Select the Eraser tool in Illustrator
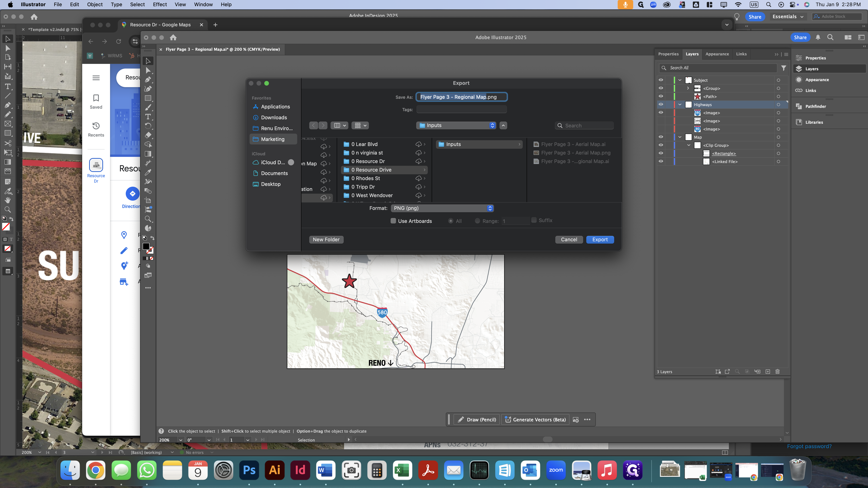The height and width of the screenshot is (488, 868). tap(148, 135)
